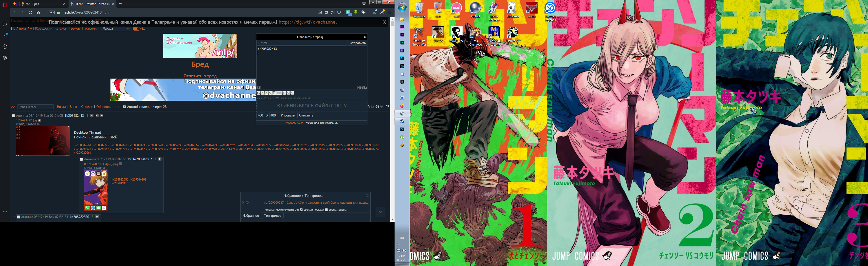Open Opera sidebar Settings gear
The height and width of the screenshot is (266, 868).
tap(5, 58)
